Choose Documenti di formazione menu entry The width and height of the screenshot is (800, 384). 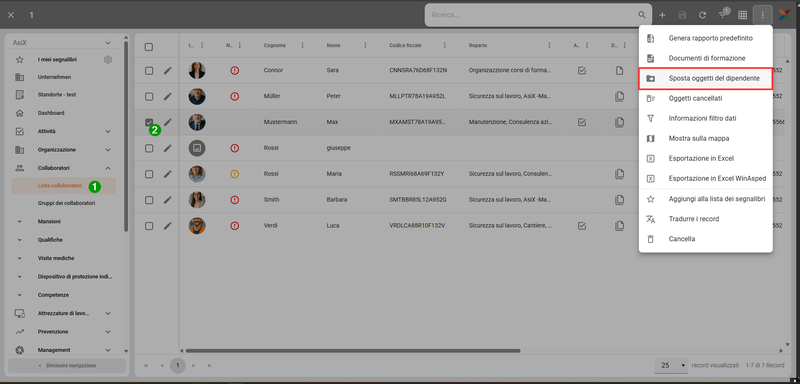706,58
